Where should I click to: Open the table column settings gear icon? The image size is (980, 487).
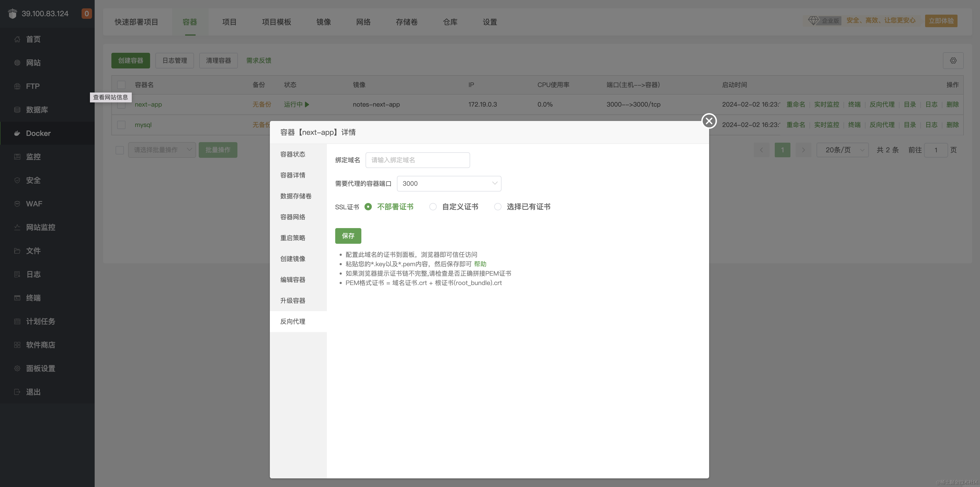tap(953, 60)
